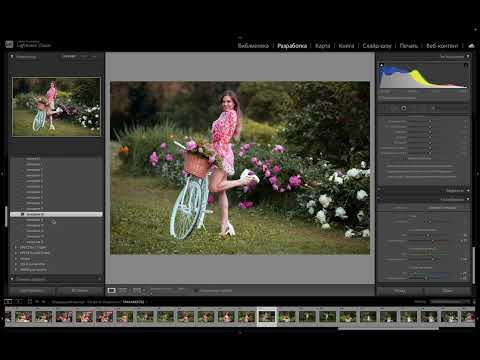Screen dimensions: 480x360
Task: Go back with filmstrip left arrow
Action: pos(37,302)
